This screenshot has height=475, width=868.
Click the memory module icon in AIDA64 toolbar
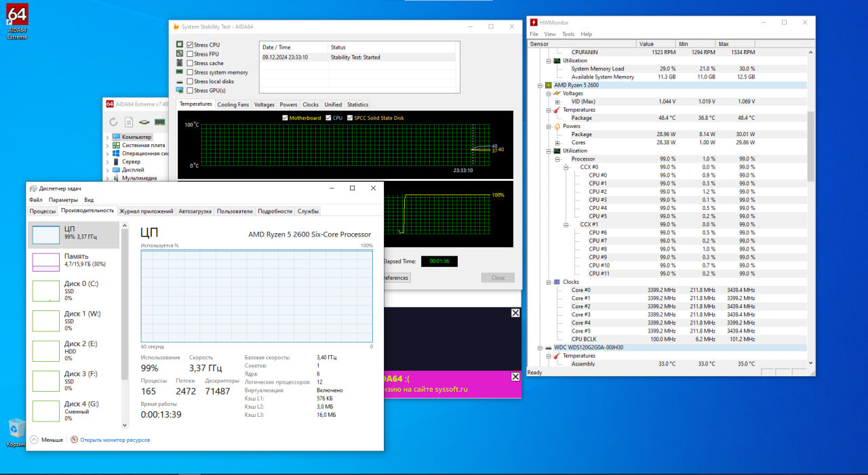160,122
